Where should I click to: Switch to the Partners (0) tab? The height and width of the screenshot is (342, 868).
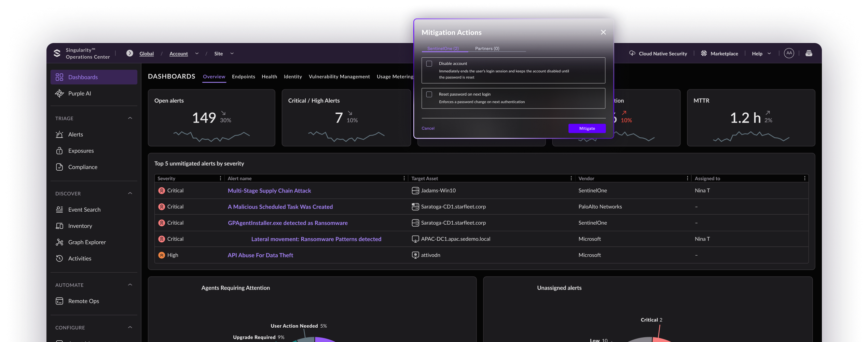click(487, 48)
